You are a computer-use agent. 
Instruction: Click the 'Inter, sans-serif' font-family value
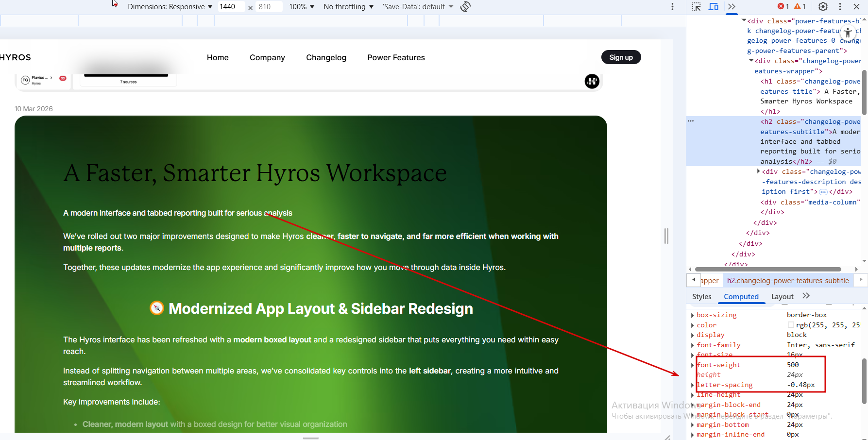(820, 345)
